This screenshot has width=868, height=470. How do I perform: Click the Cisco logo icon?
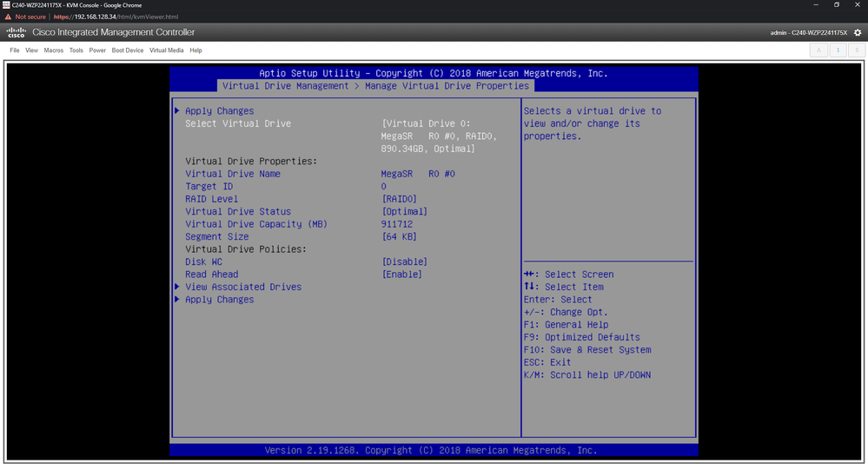tap(16, 33)
